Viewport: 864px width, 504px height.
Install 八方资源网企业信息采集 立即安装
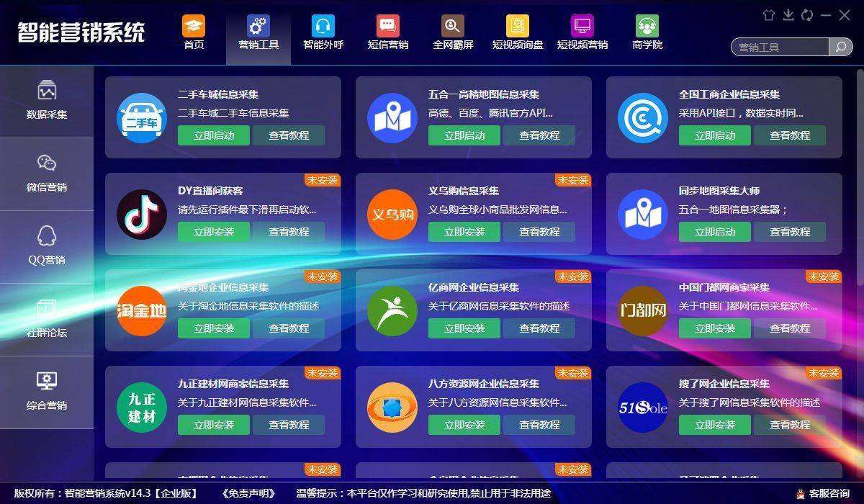pyautogui.click(x=464, y=425)
